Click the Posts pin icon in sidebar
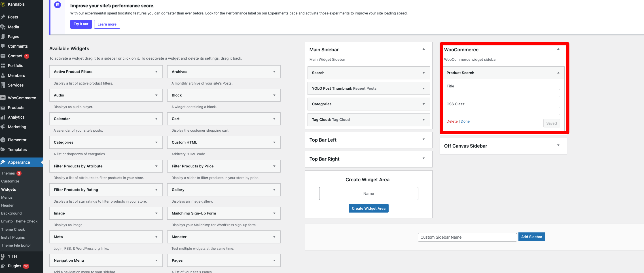The width and height of the screenshot is (644, 273). point(3,17)
